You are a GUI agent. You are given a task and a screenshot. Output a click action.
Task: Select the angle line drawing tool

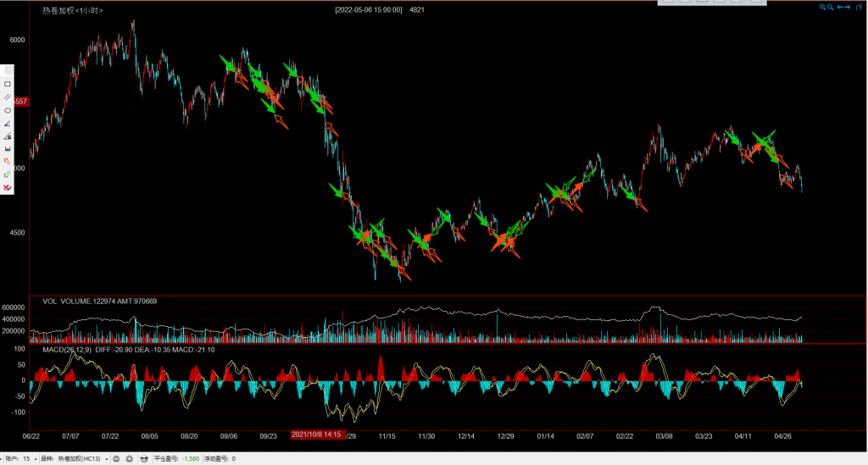pyautogui.click(x=8, y=123)
